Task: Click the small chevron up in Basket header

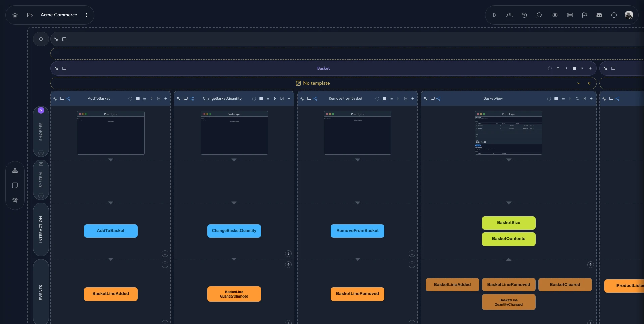Action: coord(566,68)
